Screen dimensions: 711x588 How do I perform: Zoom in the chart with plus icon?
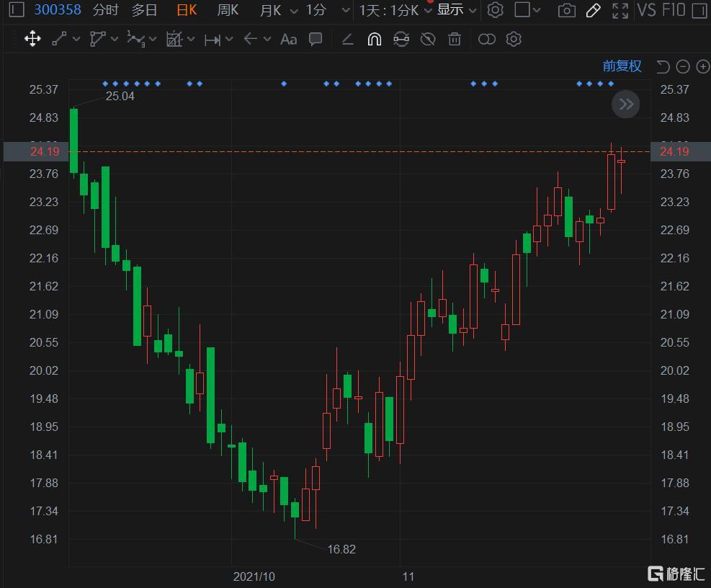point(703,67)
